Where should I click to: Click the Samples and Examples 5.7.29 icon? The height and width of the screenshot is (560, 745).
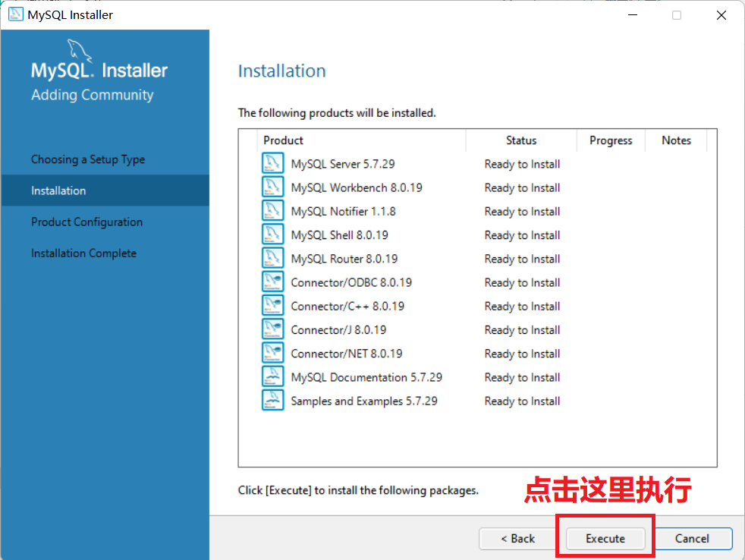[272, 401]
